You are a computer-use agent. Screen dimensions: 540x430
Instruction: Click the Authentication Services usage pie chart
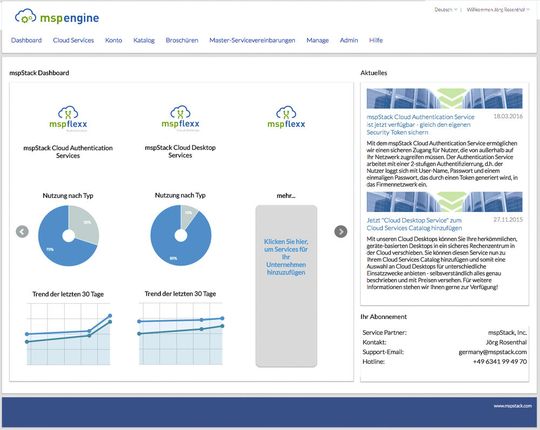point(69,236)
